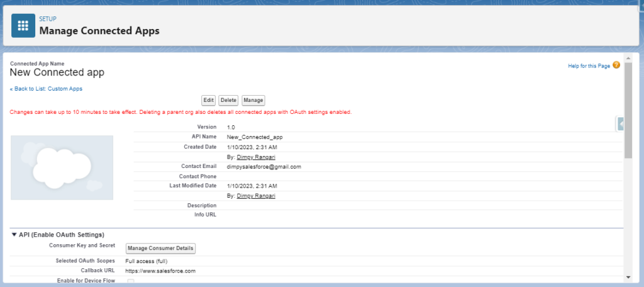The image size is (644, 287).
Task: Toggle the Enable for Device Flow checkbox
Action: coord(131,281)
